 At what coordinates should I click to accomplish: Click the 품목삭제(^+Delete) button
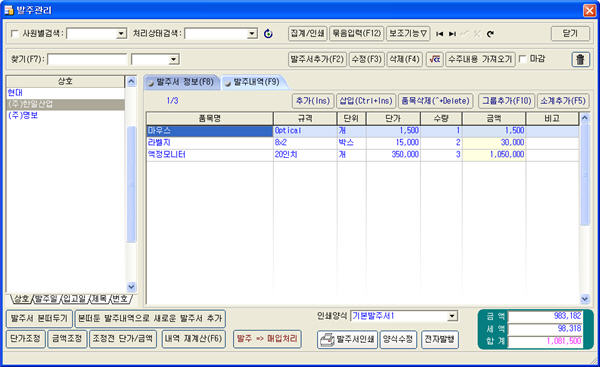point(435,101)
